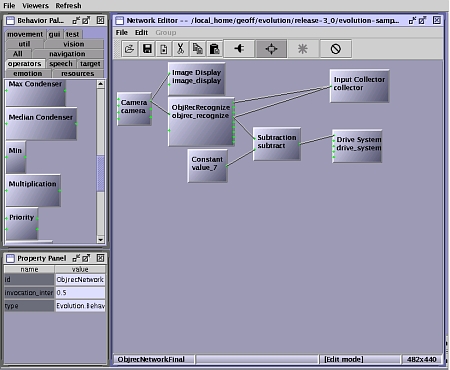Click the palette scrollbar down arrow
This screenshot has height=370, width=450.
101,239
